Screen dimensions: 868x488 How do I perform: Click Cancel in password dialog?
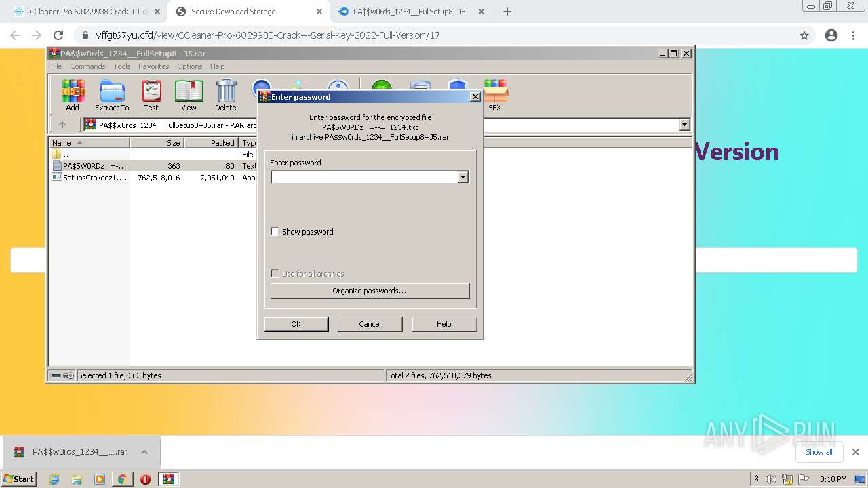tap(370, 324)
